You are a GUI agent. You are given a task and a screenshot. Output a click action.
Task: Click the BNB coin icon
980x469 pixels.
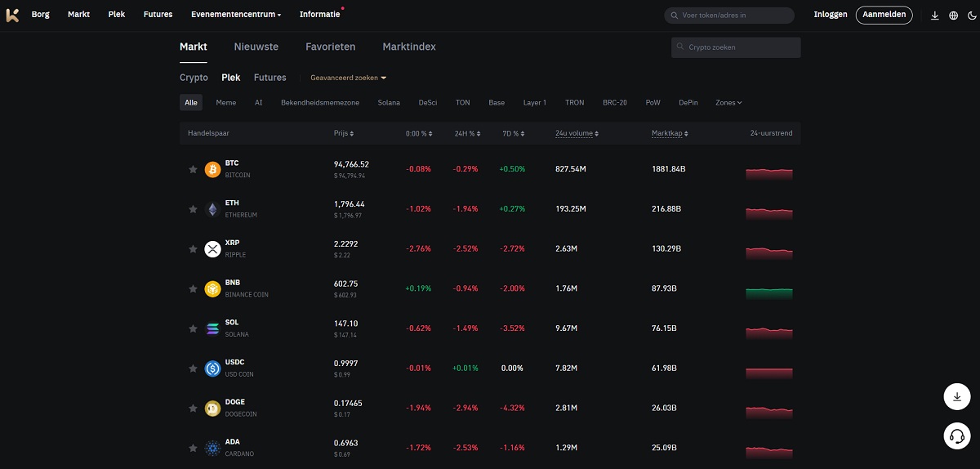coord(212,288)
